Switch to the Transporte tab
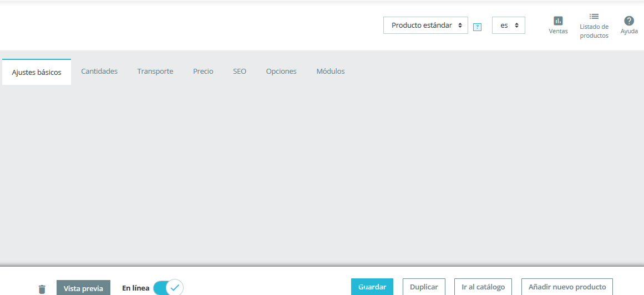The height and width of the screenshot is (295, 644). (155, 71)
